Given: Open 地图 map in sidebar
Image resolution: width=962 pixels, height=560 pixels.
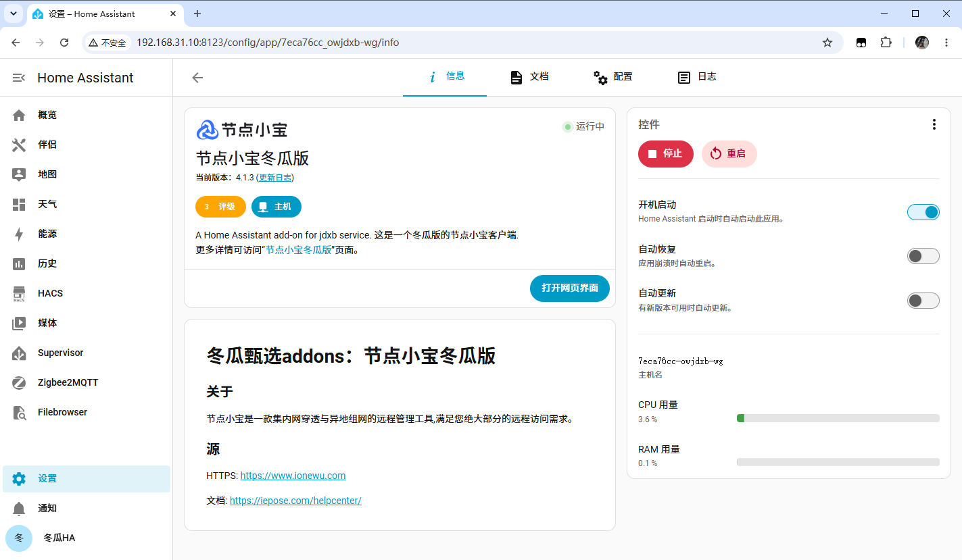Looking at the screenshot, I should [87, 174].
